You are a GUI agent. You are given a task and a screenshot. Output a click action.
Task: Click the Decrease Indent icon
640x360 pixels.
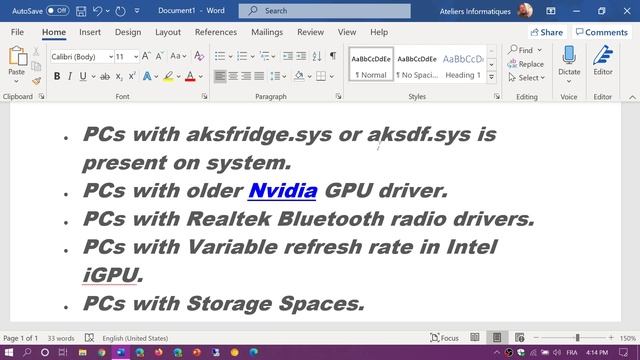288,56
